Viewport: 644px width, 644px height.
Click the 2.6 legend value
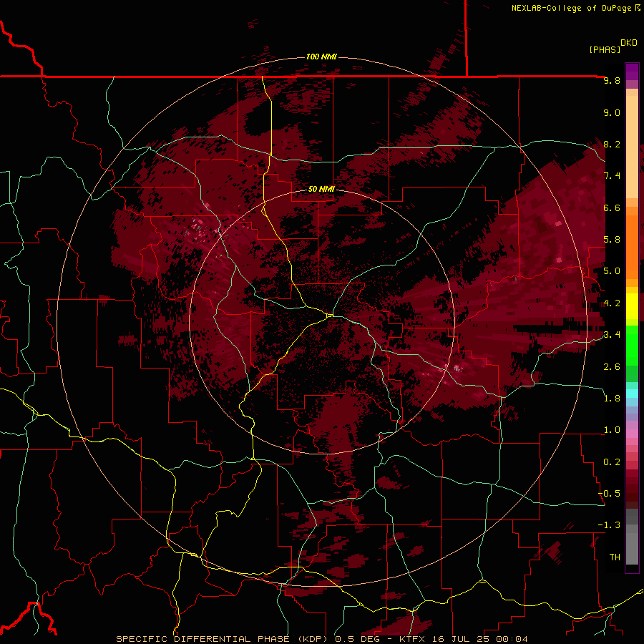coord(612,367)
